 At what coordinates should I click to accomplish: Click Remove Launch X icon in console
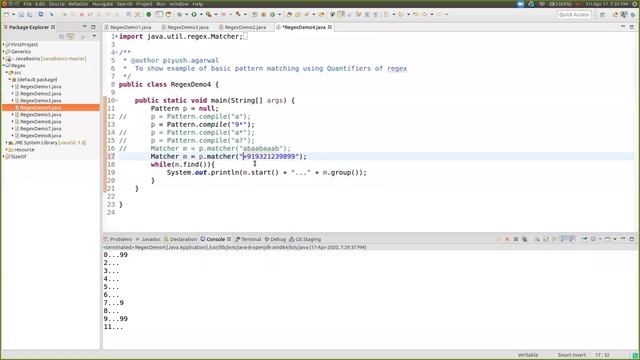(516, 239)
